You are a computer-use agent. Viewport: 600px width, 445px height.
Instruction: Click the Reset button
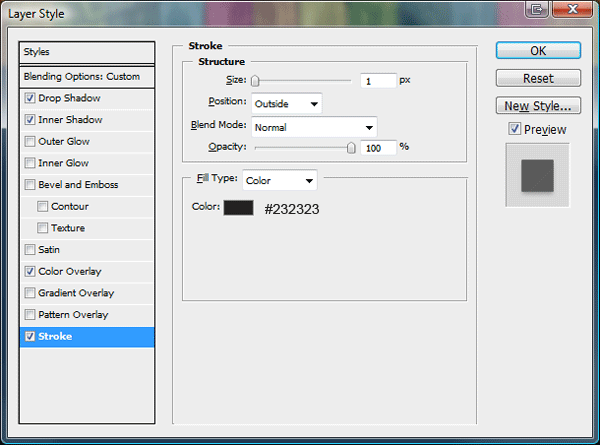[x=538, y=78]
